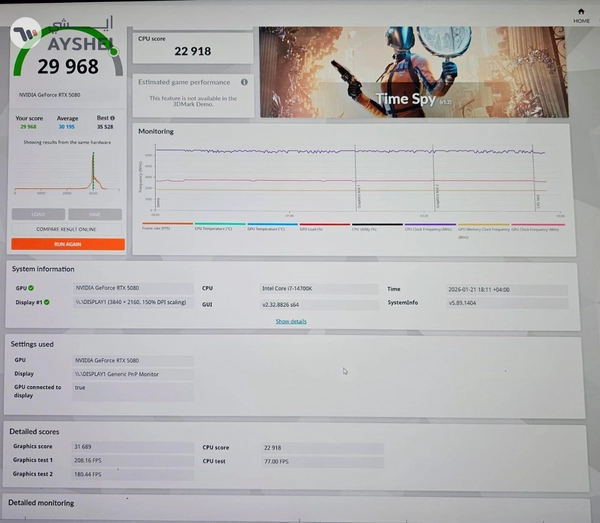Click the info icon next to Best score

tap(112, 118)
